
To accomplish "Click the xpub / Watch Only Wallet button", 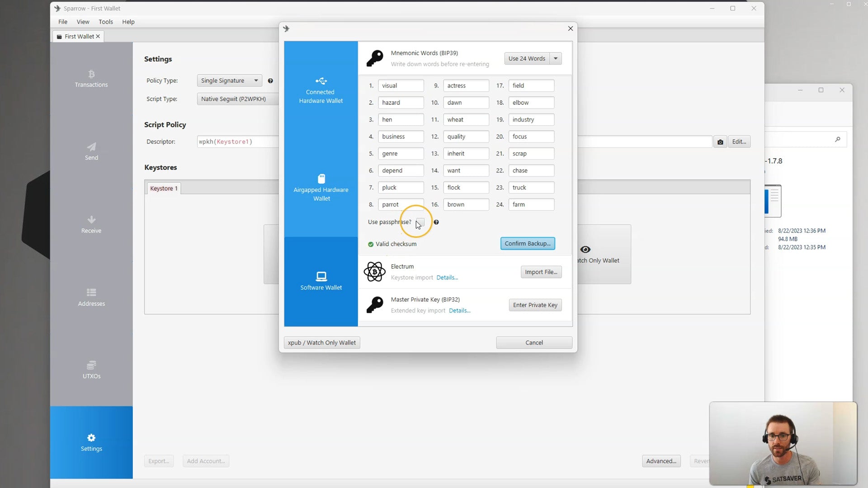I will [x=321, y=343].
